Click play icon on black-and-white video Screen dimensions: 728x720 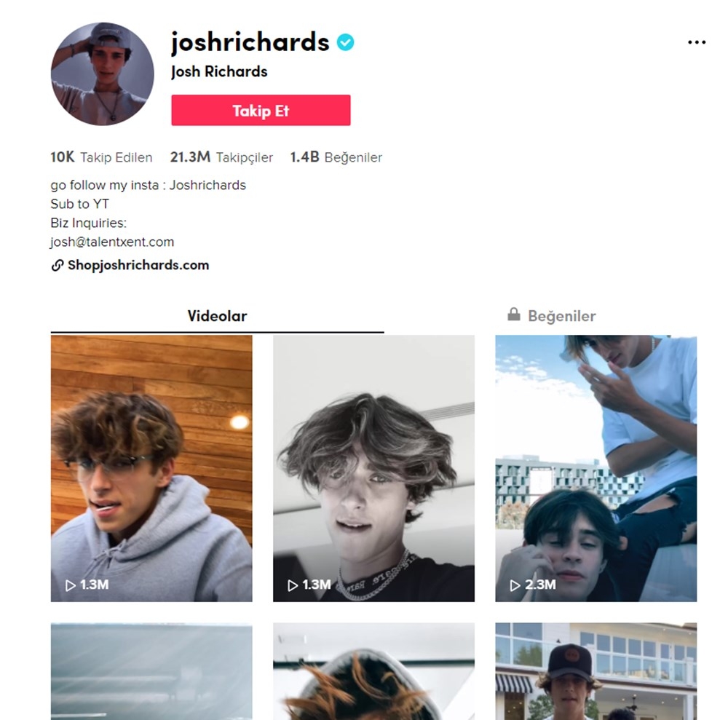click(x=293, y=585)
